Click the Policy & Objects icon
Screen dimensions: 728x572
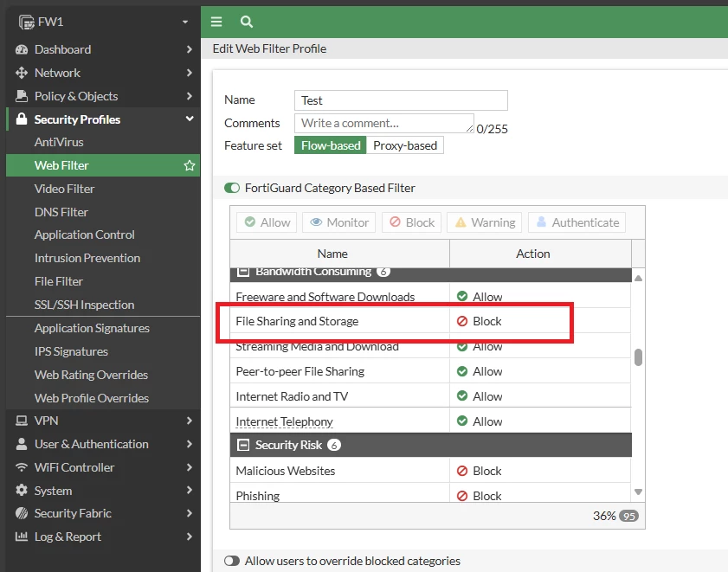(22, 96)
